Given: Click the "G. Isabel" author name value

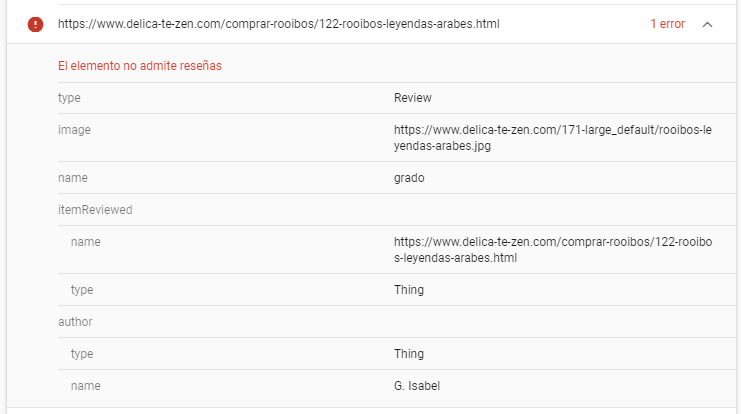Looking at the screenshot, I should point(418,386).
